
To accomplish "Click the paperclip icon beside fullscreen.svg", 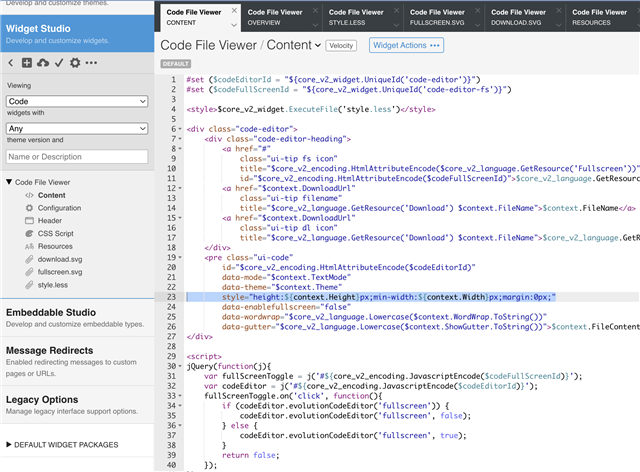I will click(29, 272).
